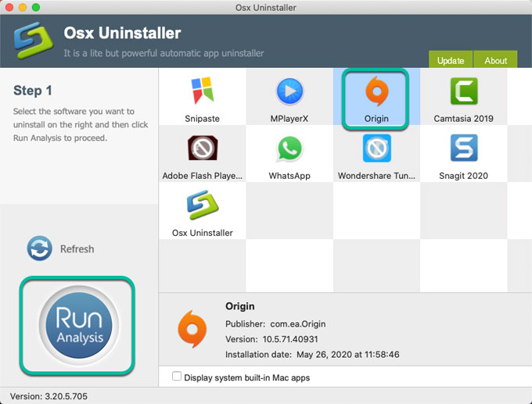This screenshot has height=404, width=532.
Task: Click the Run Analysis button
Action: pos(79,325)
